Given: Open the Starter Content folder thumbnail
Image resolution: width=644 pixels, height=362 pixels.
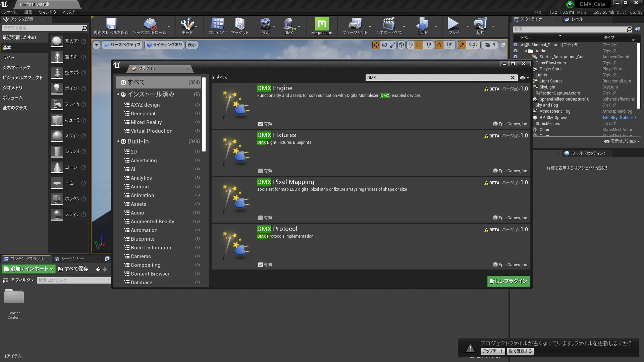Looking at the screenshot, I should 14,297.
